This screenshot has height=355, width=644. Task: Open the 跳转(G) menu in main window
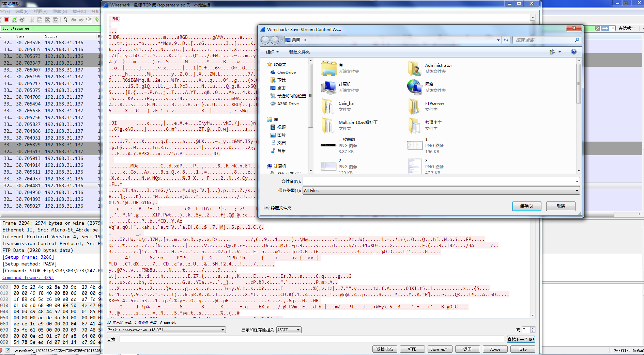(x=60, y=12)
